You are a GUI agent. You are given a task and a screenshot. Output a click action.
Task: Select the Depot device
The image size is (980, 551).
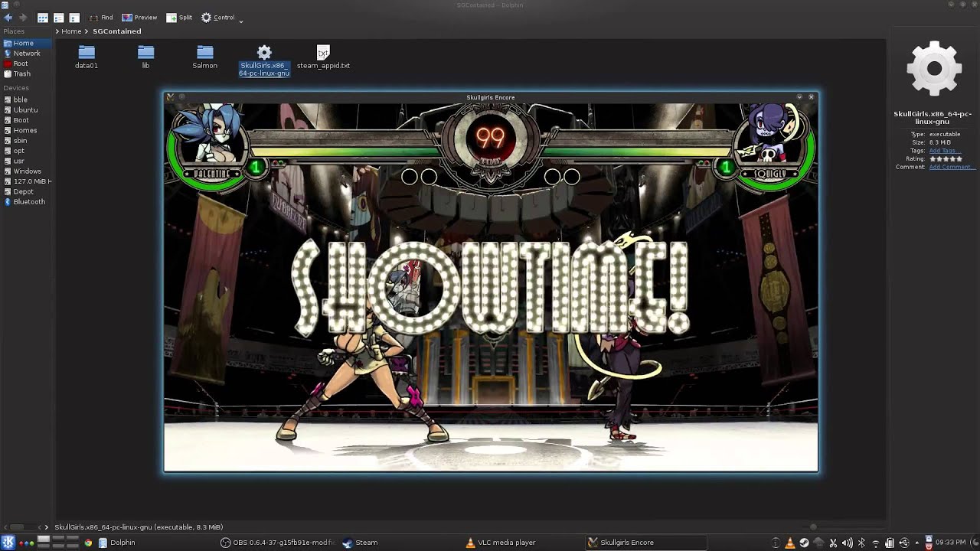(27, 191)
